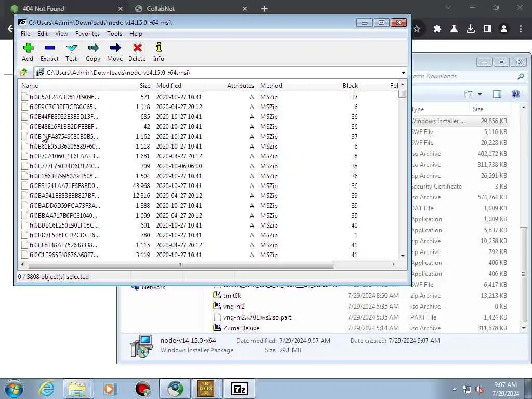This screenshot has width=532, height=399.
Task: Open the Favorites menu
Action: tap(87, 34)
